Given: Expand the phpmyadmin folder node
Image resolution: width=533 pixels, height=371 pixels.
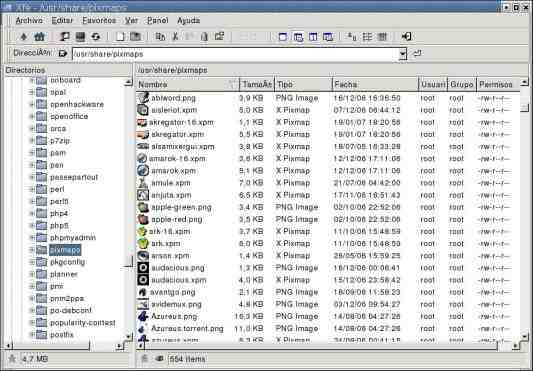Looking at the screenshot, I should (x=32, y=238).
